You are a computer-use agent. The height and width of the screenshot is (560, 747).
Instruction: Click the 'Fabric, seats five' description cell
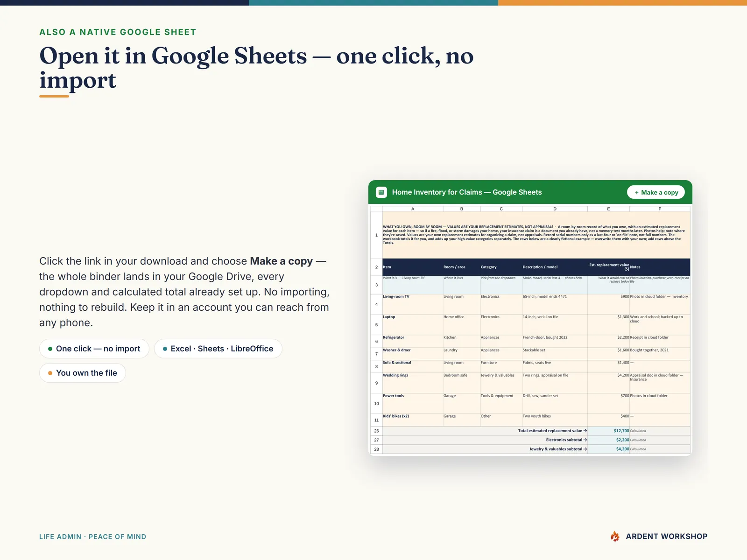[x=555, y=366]
